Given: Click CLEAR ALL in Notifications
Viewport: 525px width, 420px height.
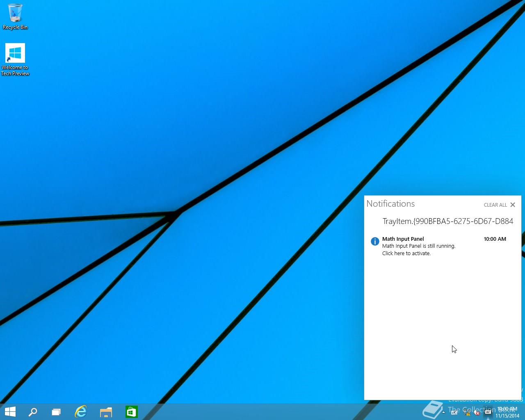Looking at the screenshot, I should tap(495, 205).
